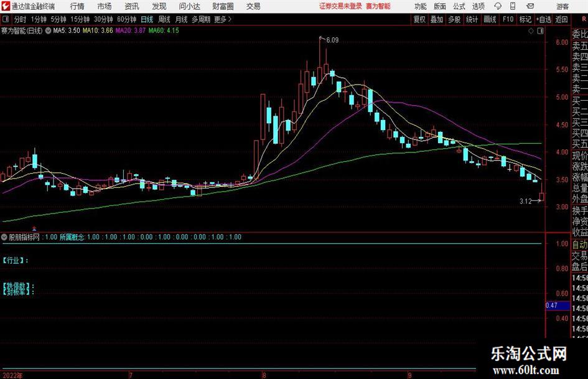Click the 复权 toolbar button
Screen dimensions: 588x379
click(x=419, y=19)
